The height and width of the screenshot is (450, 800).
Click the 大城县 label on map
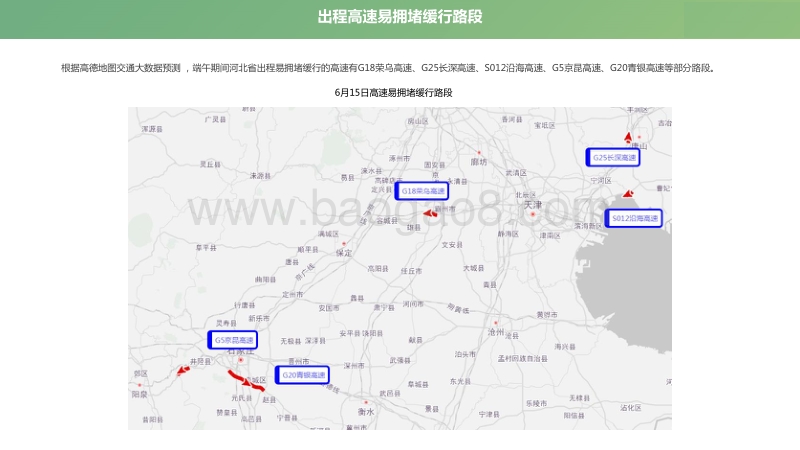pos(473,268)
